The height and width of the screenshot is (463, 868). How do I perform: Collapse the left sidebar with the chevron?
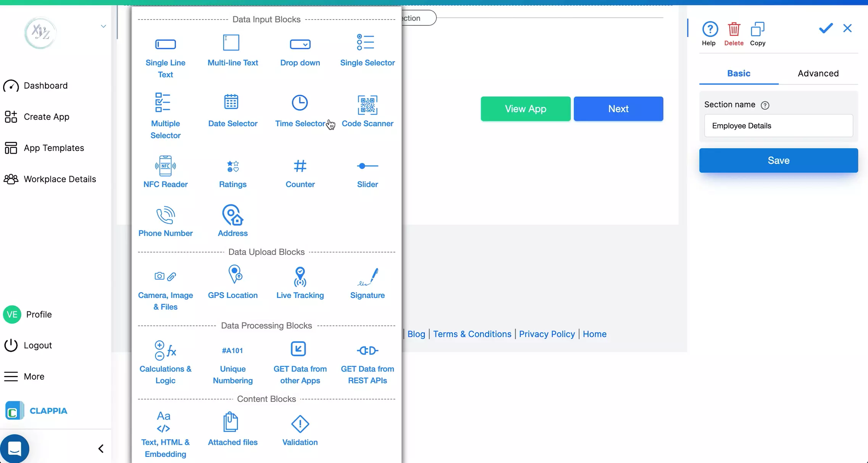[x=101, y=448]
